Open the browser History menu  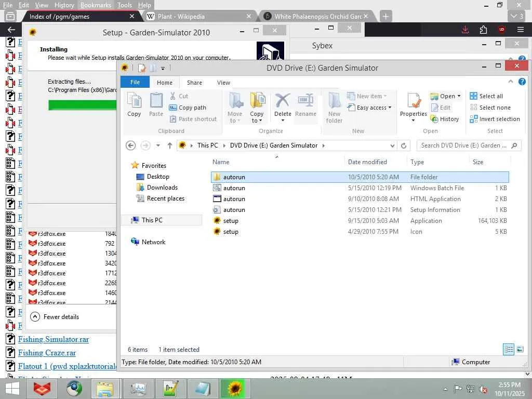64,5
